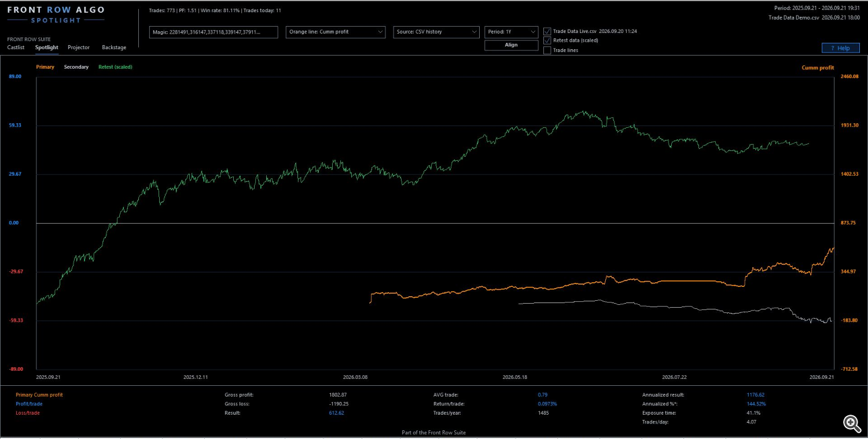The height and width of the screenshot is (439, 868).
Task: Select the Loss/trade label
Action: 27,413
